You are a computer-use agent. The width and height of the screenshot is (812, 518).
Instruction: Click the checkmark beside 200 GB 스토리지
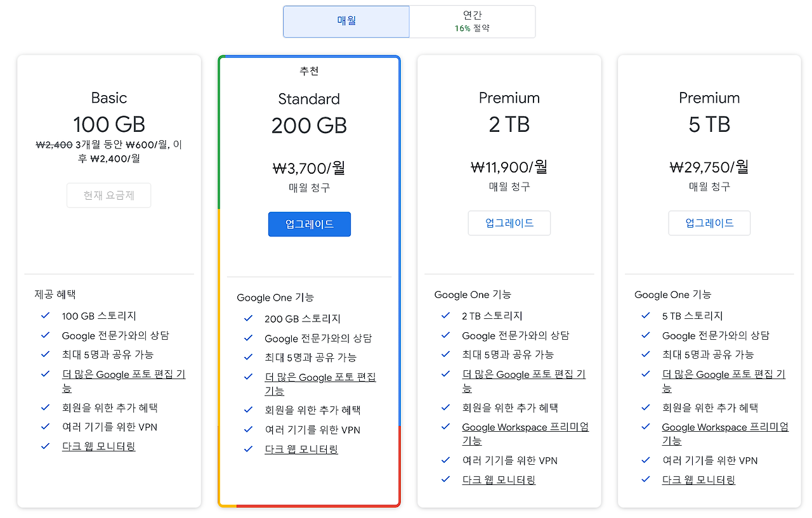tap(247, 318)
